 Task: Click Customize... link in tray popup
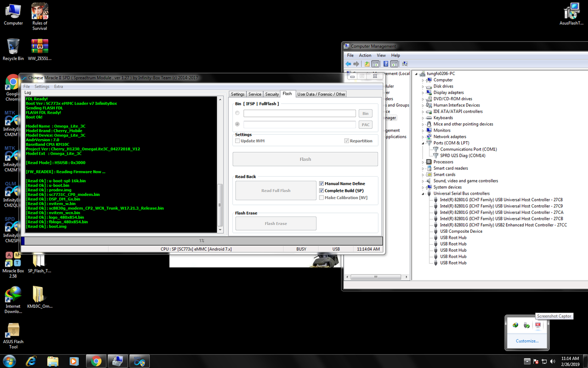coord(527,341)
